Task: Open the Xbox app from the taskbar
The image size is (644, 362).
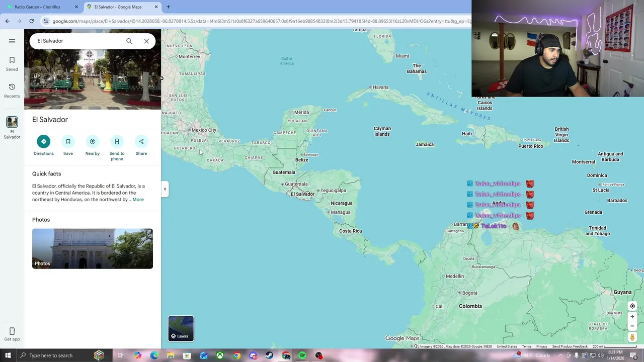Action: pos(220,355)
